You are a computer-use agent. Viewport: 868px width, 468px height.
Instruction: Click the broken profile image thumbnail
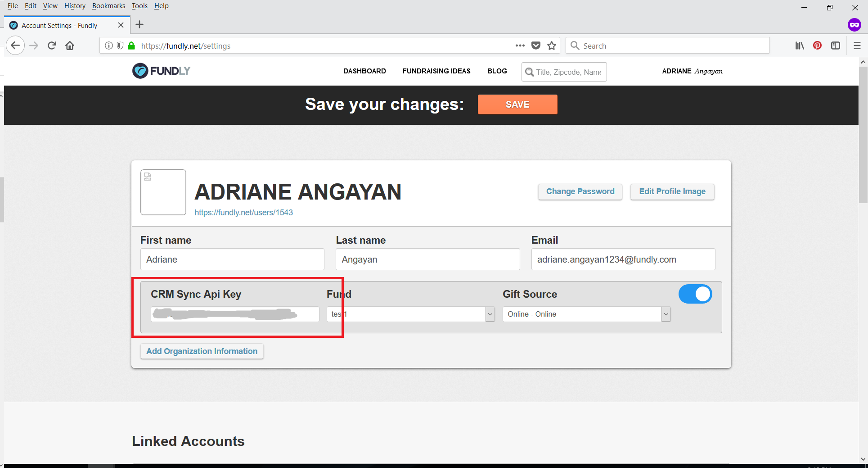coord(163,192)
